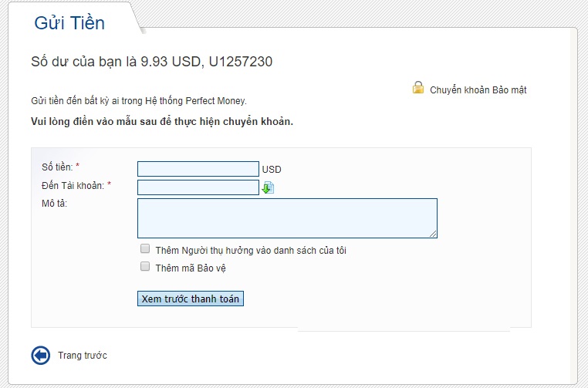Go back via the Trang trước link

click(83, 356)
